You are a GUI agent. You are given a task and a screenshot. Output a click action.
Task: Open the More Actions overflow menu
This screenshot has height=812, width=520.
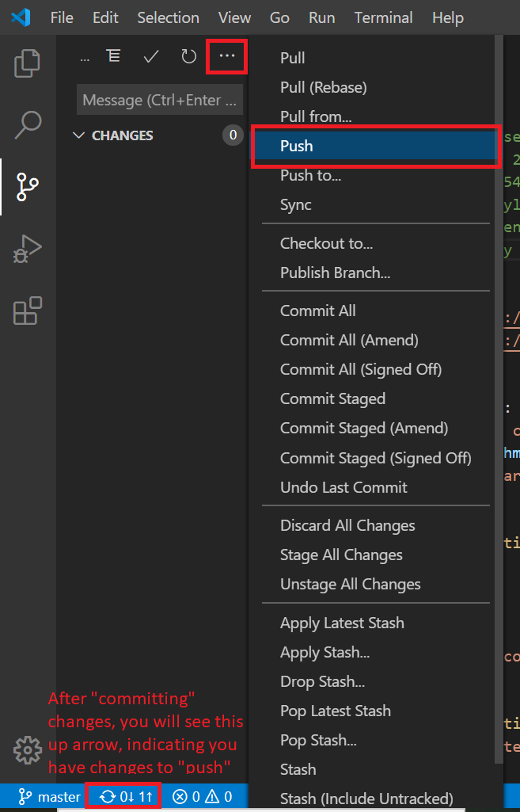[226, 56]
